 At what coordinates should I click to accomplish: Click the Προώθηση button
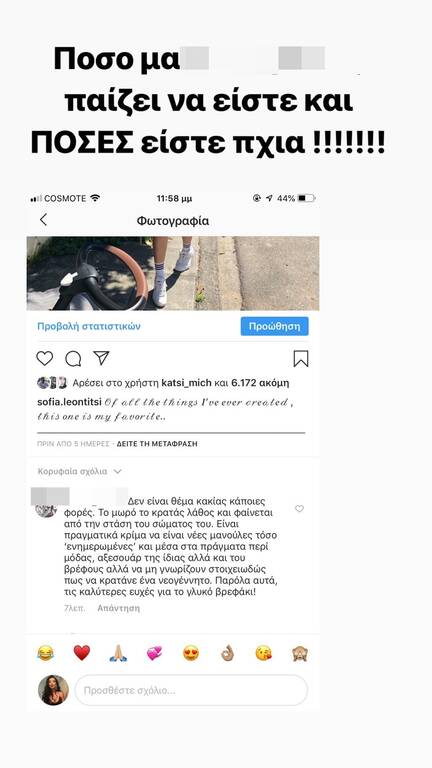pos(274,326)
